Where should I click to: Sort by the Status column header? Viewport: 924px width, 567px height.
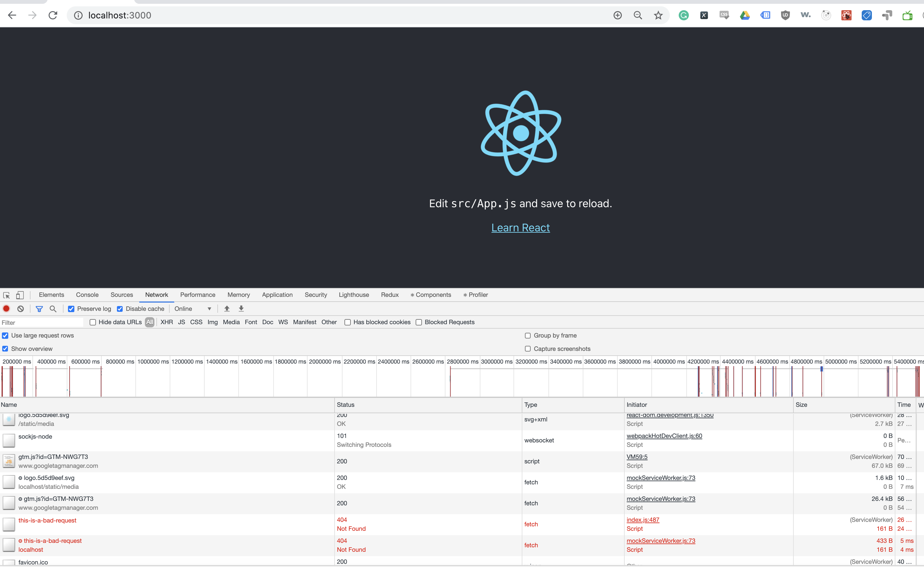tap(428, 405)
